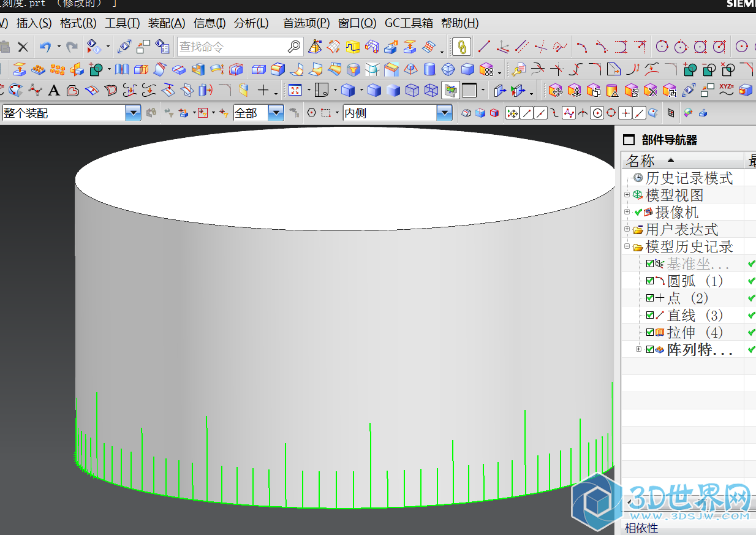Click the XYZ= law curve icon
Screen dimensions: 756x535
727,91
